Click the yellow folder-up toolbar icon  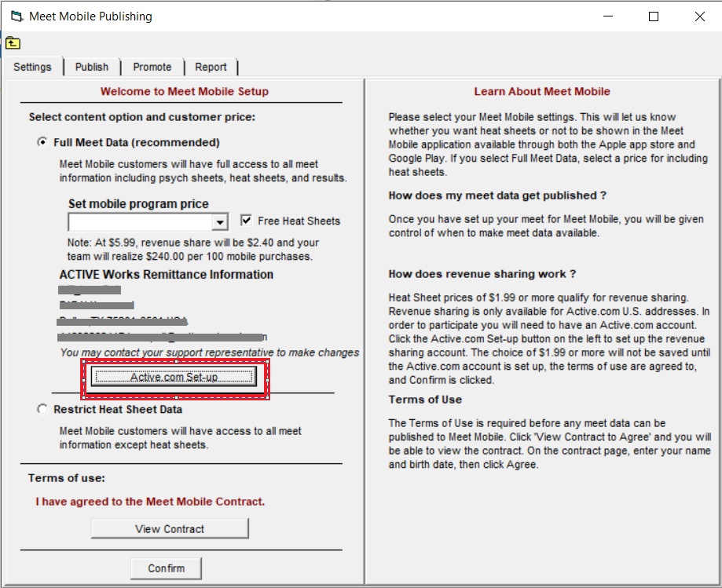point(13,43)
